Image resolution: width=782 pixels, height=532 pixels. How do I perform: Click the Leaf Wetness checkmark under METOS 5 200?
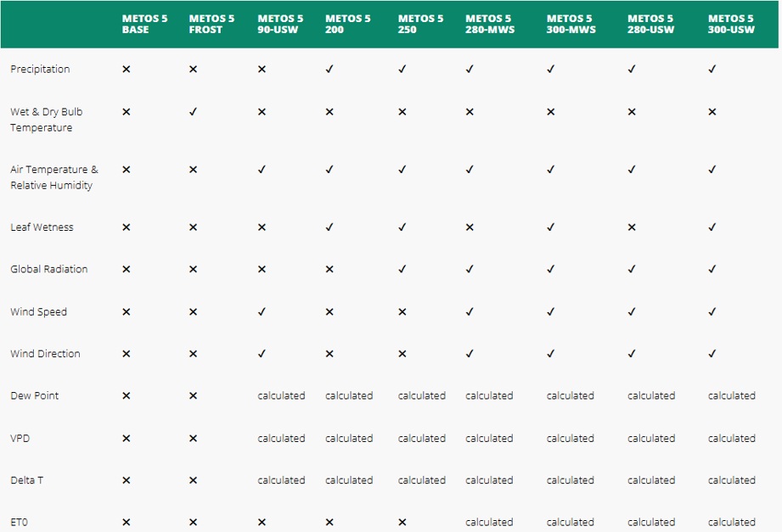(x=329, y=227)
